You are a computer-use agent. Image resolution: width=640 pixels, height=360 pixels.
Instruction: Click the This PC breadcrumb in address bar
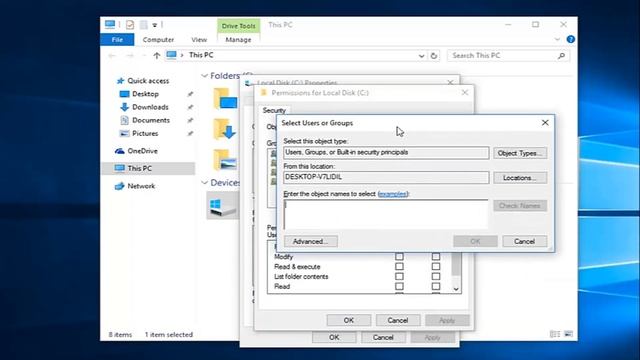[201, 55]
